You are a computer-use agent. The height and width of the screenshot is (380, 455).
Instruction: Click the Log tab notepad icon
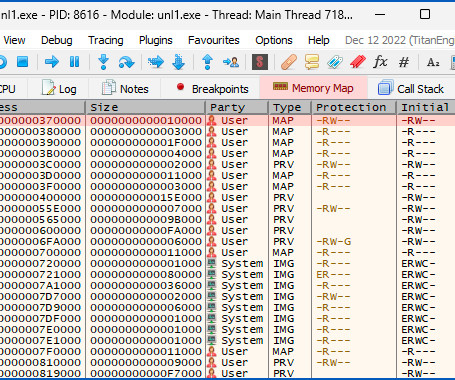point(48,88)
